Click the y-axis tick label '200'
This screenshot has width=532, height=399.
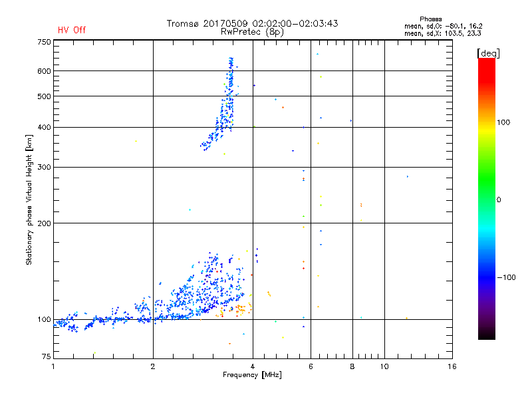[x=44, y=223]
